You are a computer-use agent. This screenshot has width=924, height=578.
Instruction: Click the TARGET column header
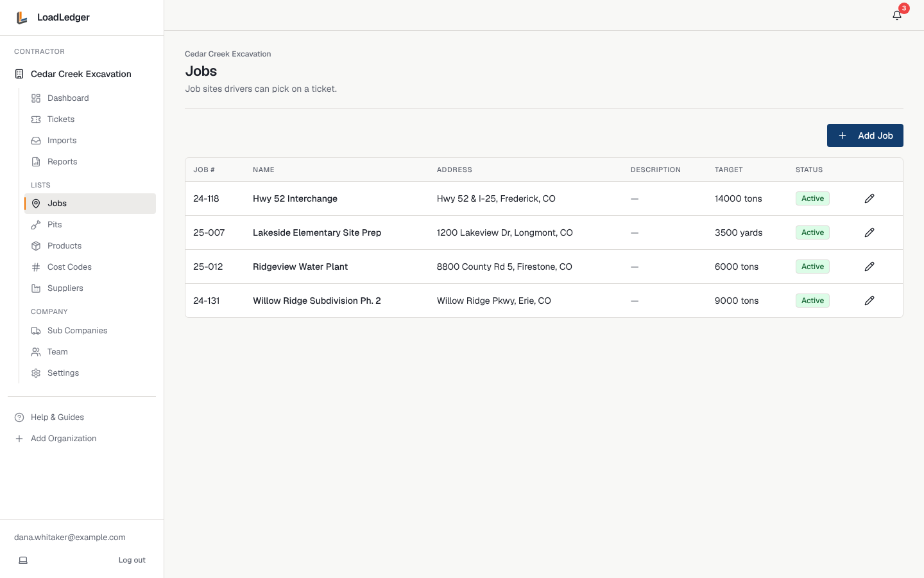pyautogui.click(x=729, y=170)
